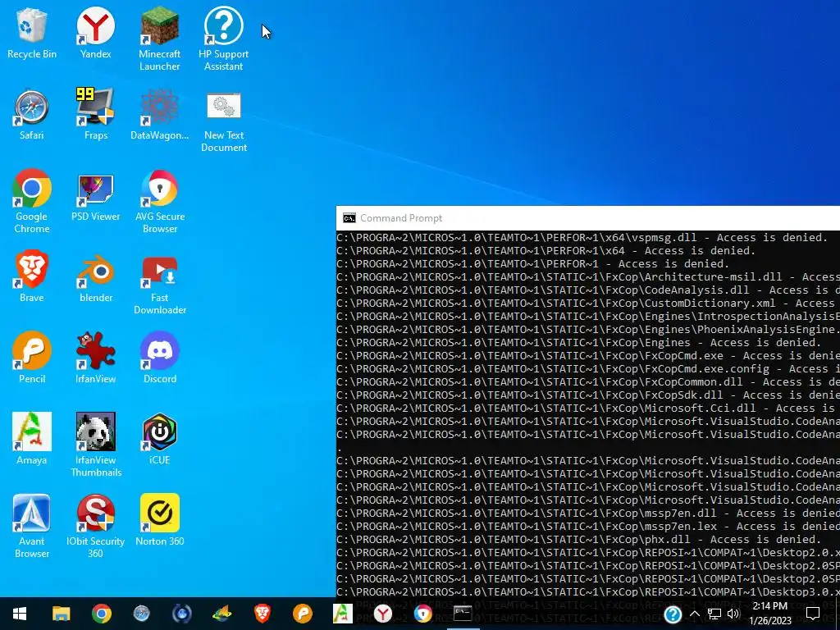Click the Chrome icon in the taskbar
840x630 pixels.
[x=101, y=614]
